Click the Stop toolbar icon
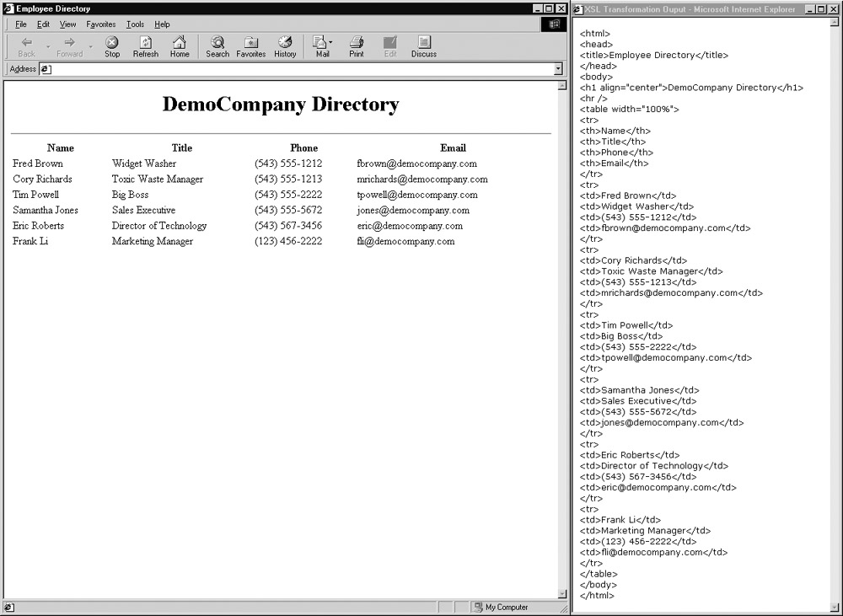843x616 pixels. [x=112, y=46]
